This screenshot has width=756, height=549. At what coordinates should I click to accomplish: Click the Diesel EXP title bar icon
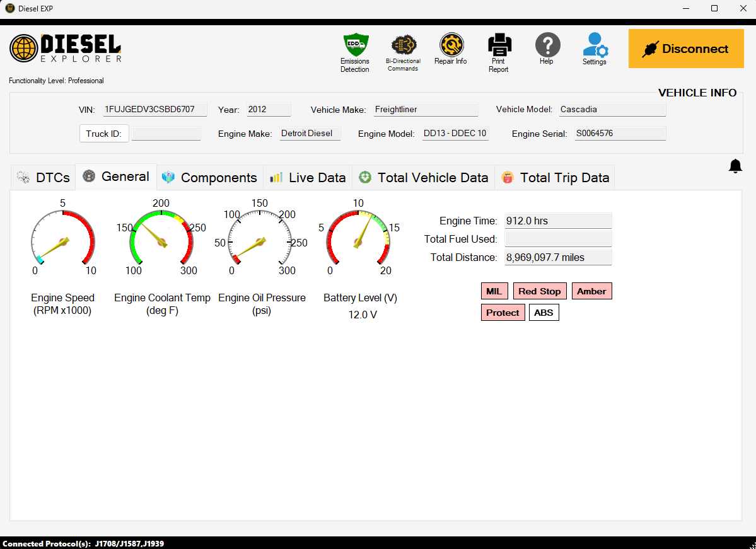9,8
